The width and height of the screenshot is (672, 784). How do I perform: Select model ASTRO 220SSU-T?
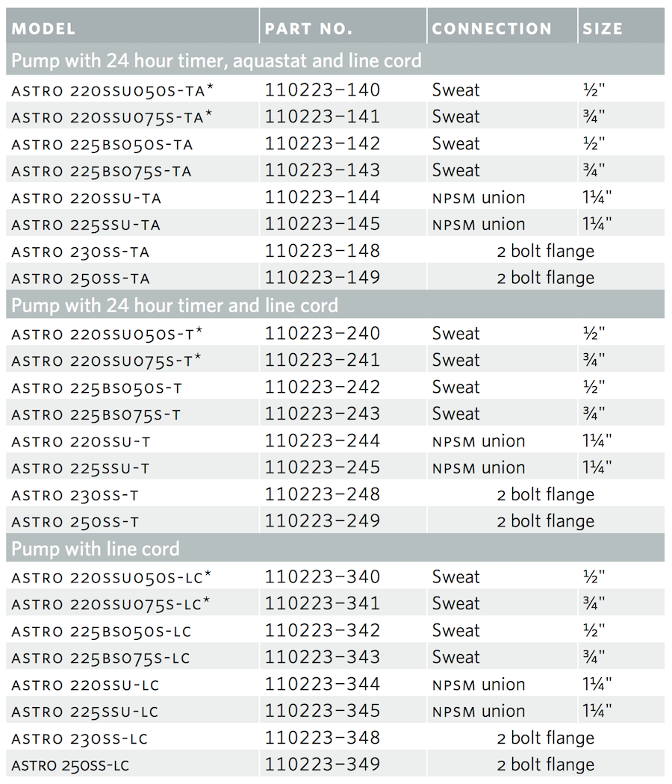pyautogui.click(x=81, y=441)
